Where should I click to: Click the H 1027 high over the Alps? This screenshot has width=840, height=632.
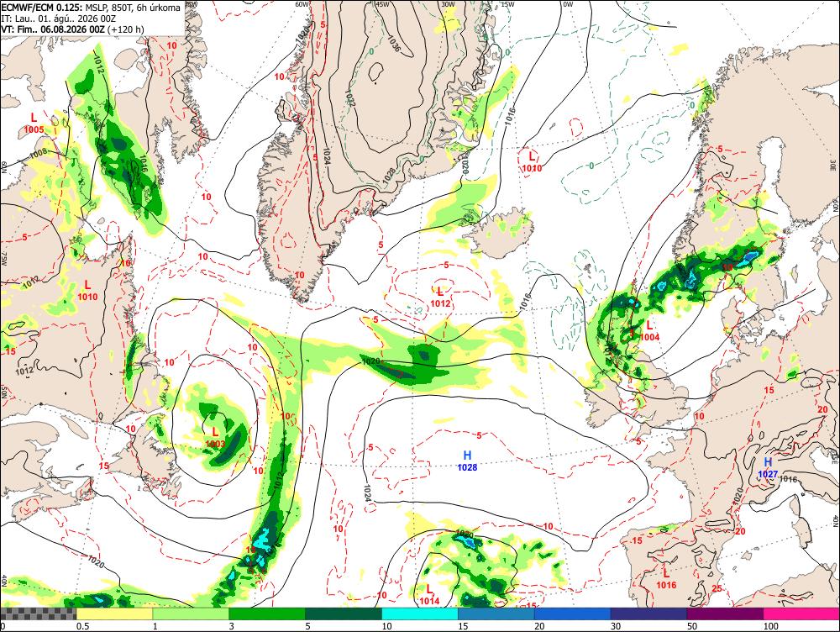click(x=768, y=467)
